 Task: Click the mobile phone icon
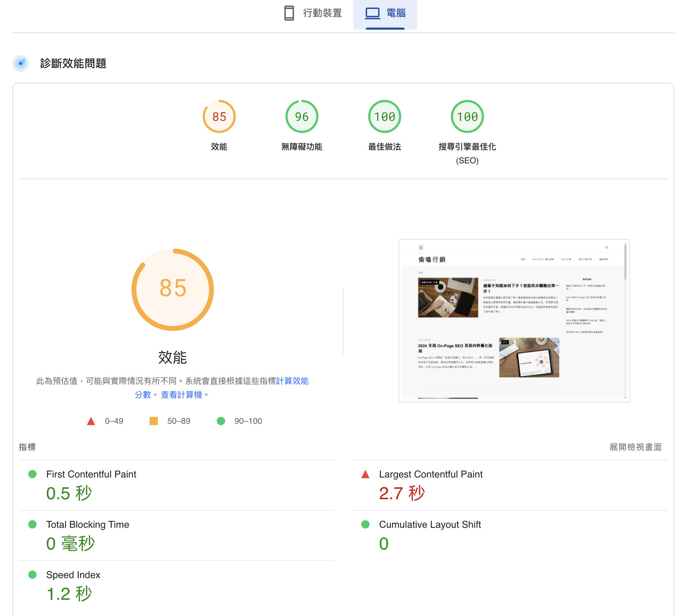(x=289, y=13)
